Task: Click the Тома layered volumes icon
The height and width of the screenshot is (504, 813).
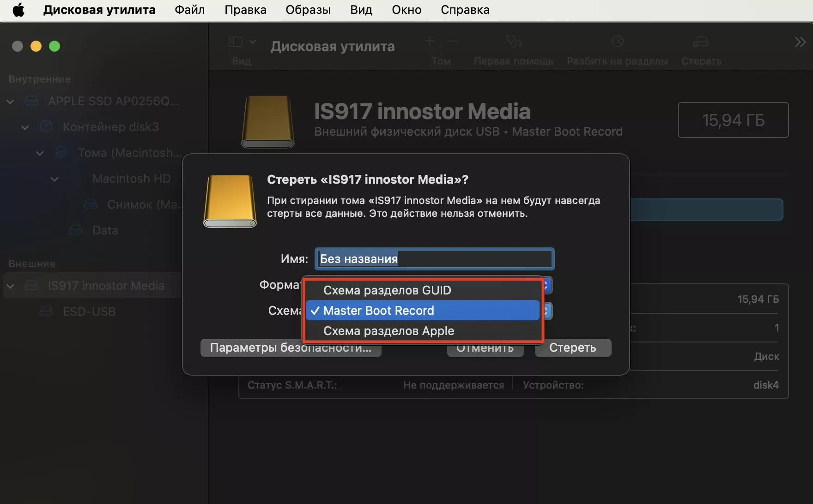Action: (x=61, y=152)
